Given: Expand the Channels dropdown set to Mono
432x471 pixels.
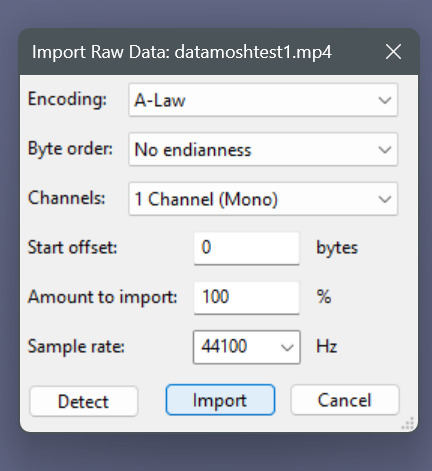Looking at the screenshot, I should coord(263,199).
